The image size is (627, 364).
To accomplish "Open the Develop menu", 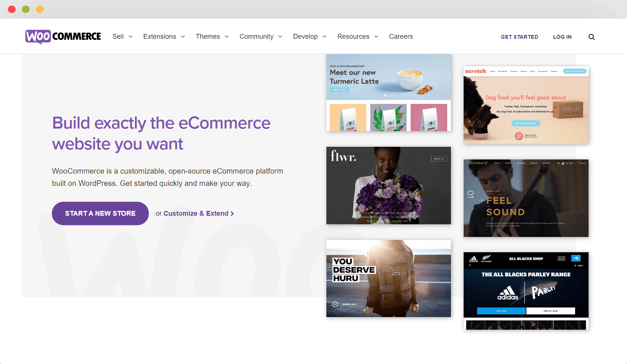I will [305, 37].
